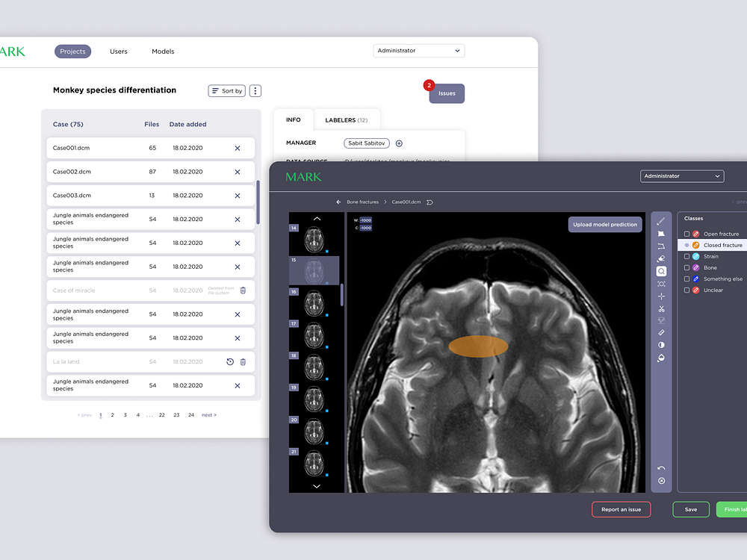Click the orange Closed fracture color swatch

pyautogui.click(x=696, y=245)
